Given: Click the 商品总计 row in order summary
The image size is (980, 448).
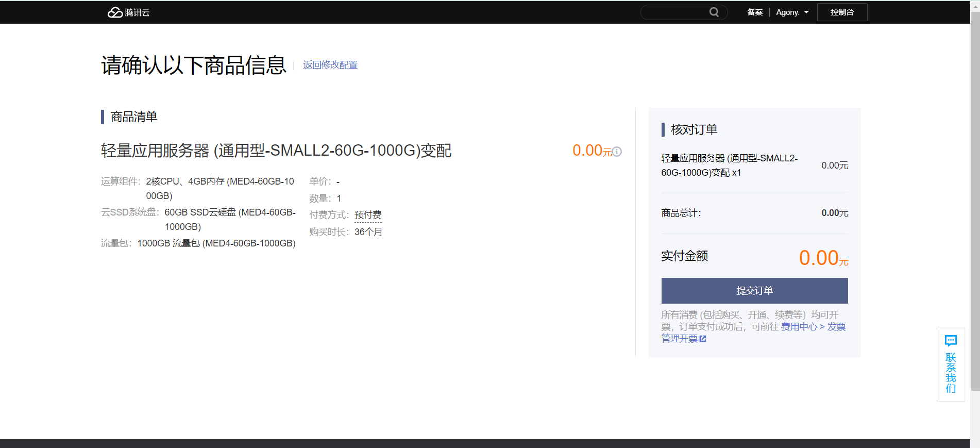Looking at the screenshot, I should coord(754,213).
